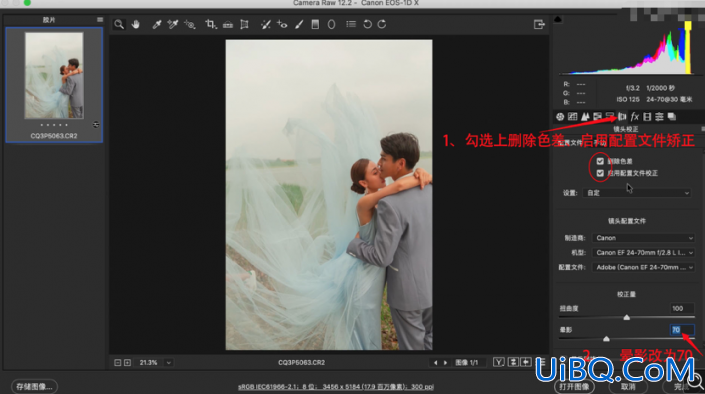
Task: Zoom out with the minus button
Action: 117,363
